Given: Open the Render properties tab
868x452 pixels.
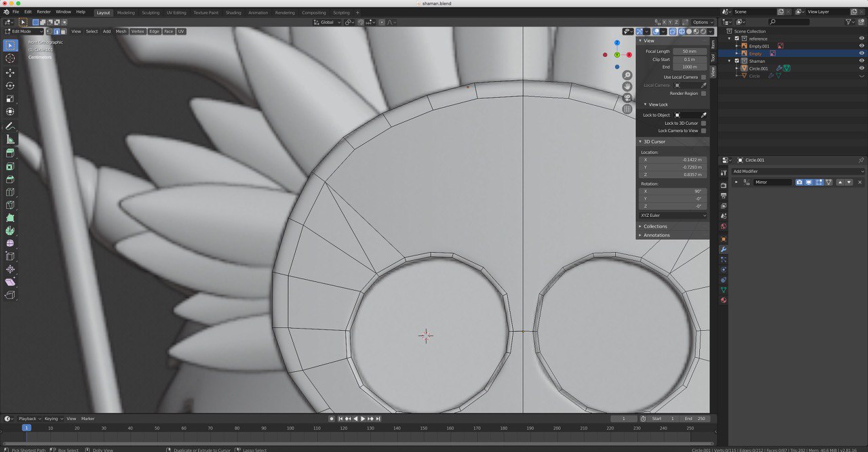Looking at the screenshot, I should (724, 185).
